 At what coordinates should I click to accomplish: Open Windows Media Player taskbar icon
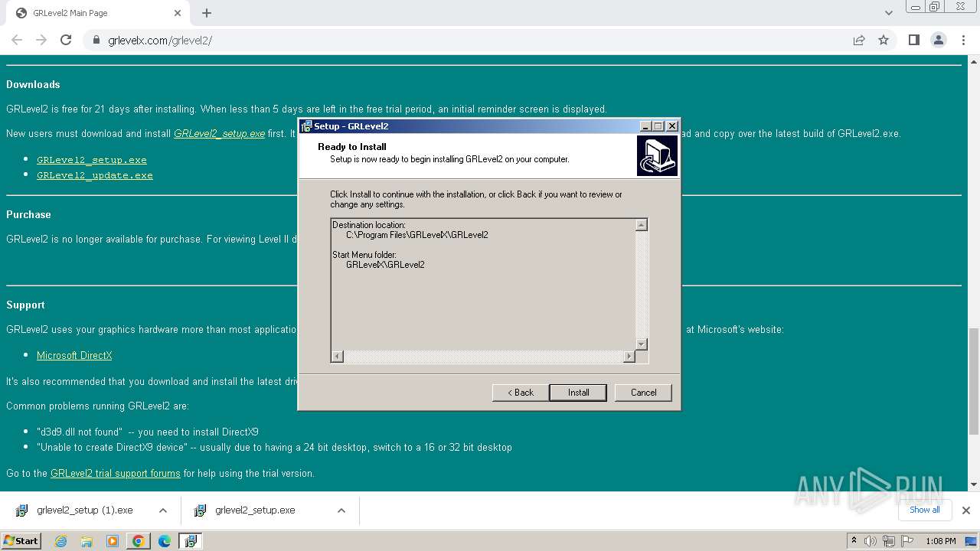(x=113, y=541)
